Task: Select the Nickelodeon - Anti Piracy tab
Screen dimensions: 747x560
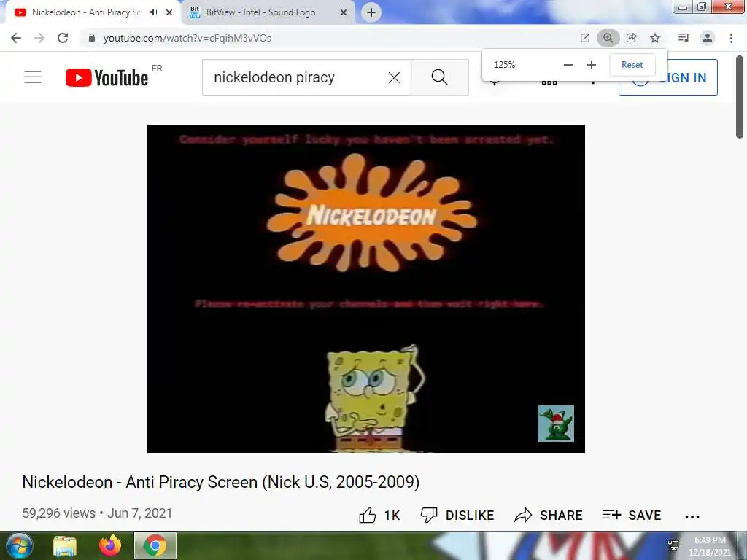Action: (x=86, y=12)
